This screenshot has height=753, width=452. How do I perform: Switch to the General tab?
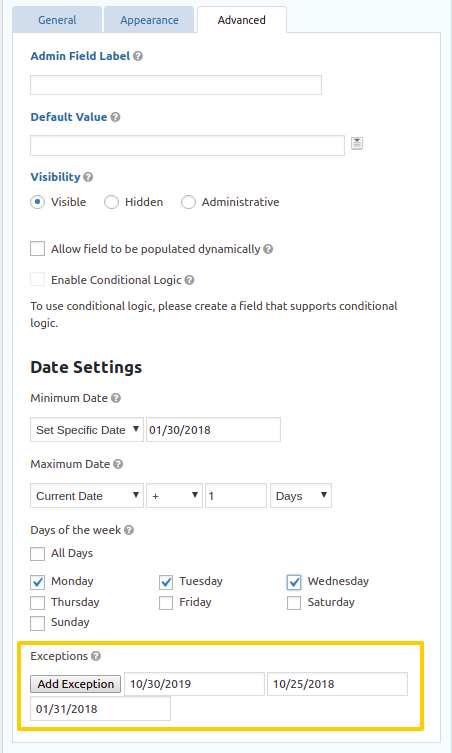pos(57,20)
